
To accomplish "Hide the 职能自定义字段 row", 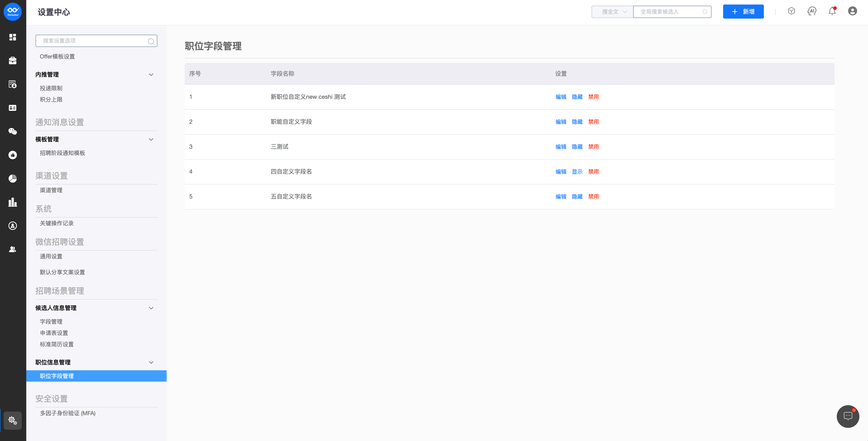I will point(577,122).
